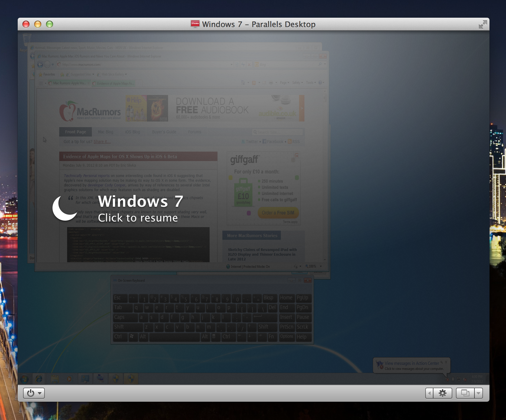Open the Evidence of Apple Maps headline
The image size is (506, 420).
120,157
